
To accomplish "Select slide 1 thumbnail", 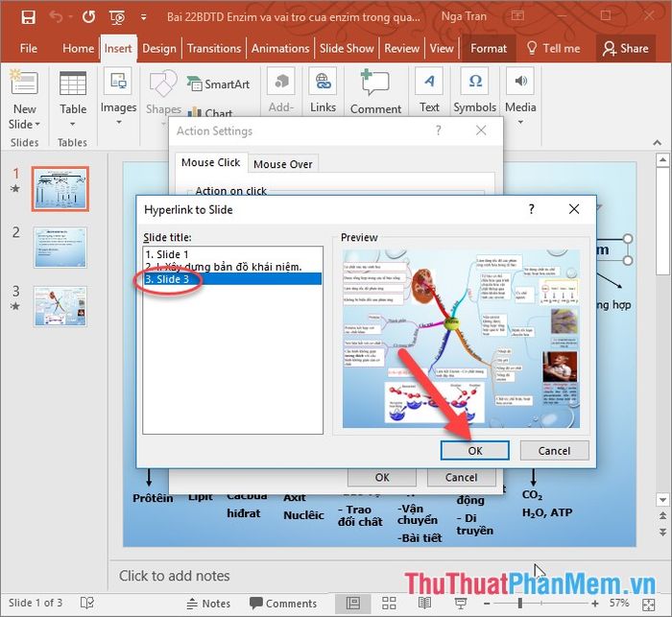I will pyautogui.click(x=60, y=189).
